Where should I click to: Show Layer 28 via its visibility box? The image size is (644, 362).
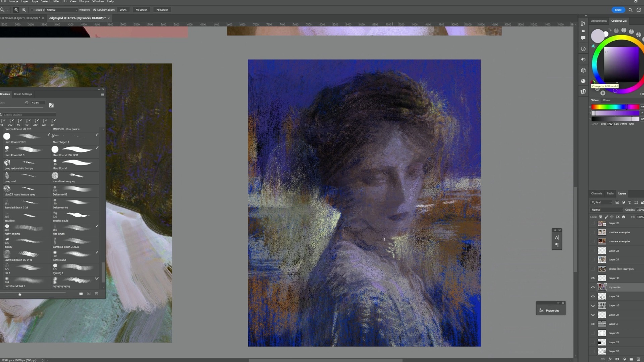593,333
